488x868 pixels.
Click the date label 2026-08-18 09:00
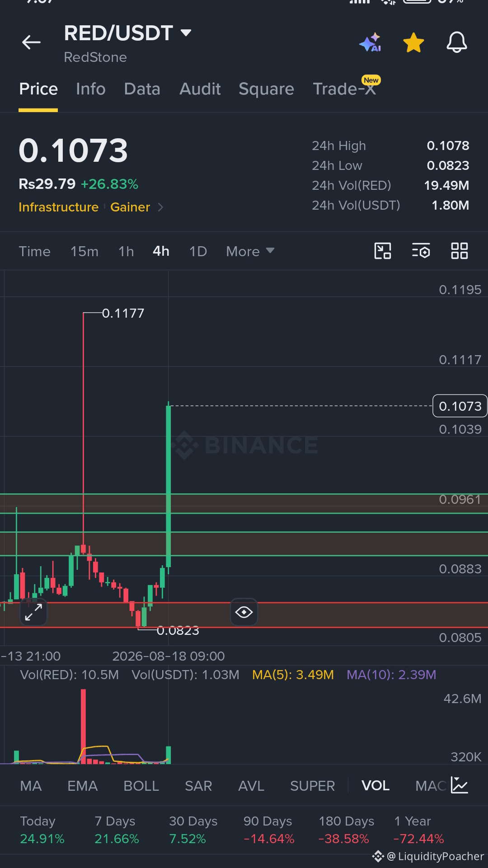click(x=169, y=656)
